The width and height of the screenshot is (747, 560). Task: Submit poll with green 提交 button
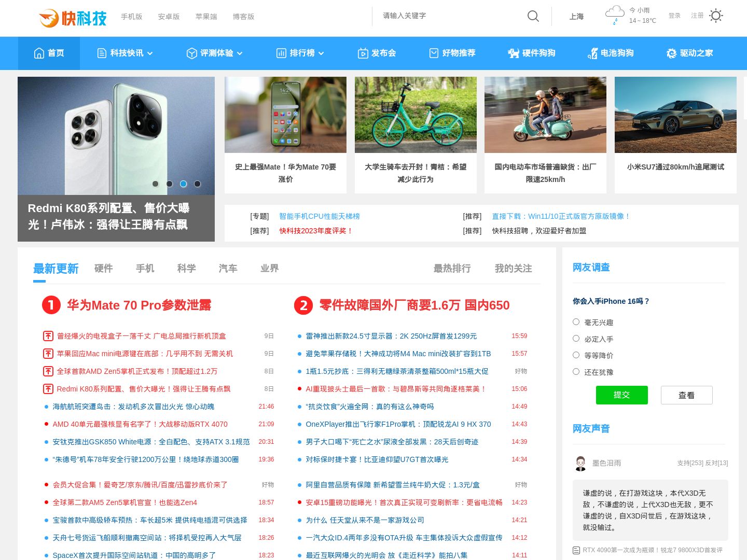point(621,395)
